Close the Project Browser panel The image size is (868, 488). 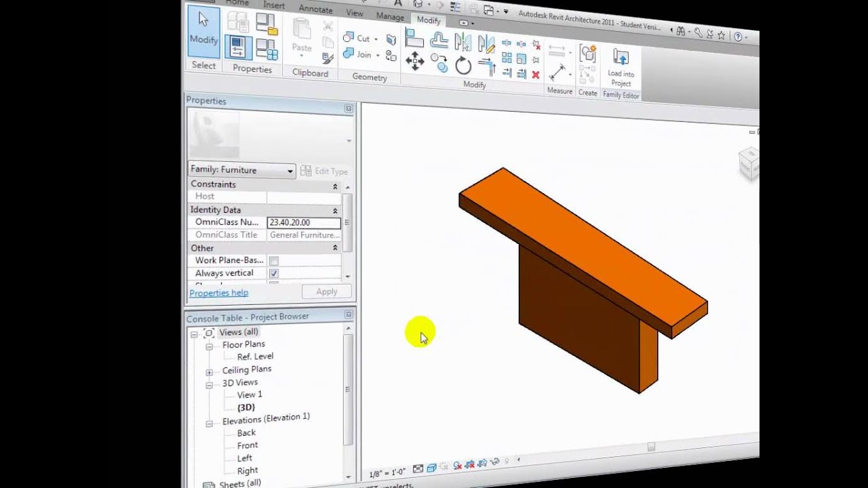coord(349,314)
